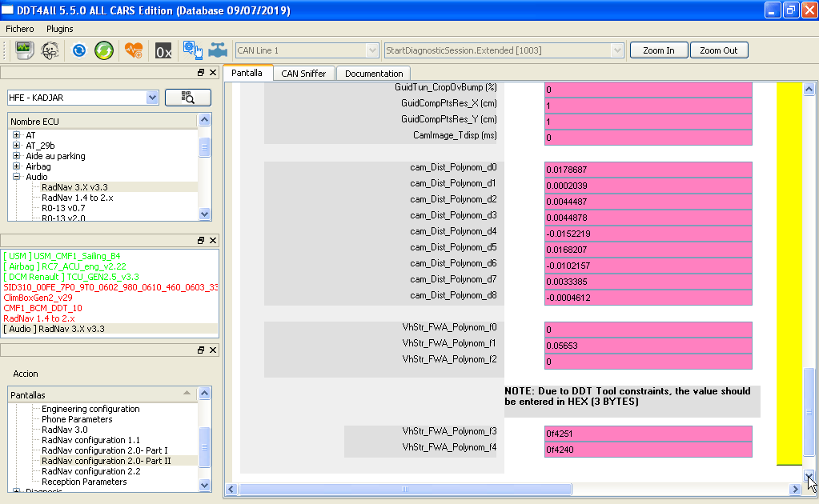Select RadNav configuration 2.2 screen
Viewport: 819px width, 504px height.
[91, 471]
